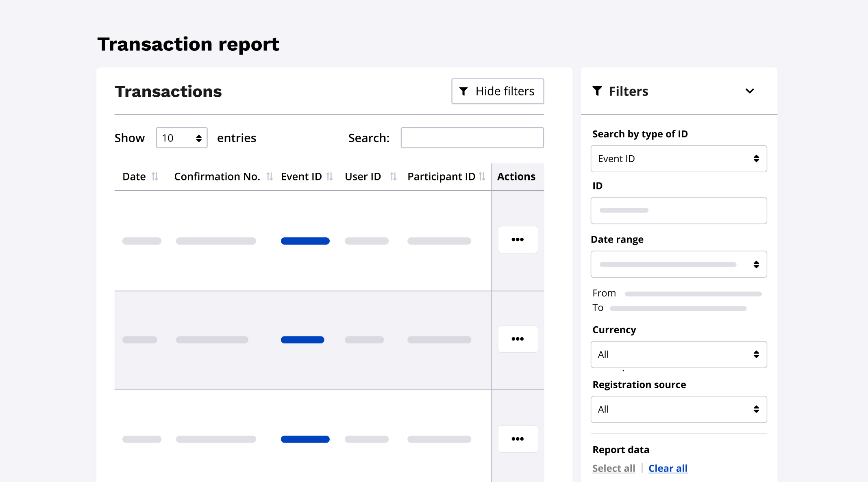The height and width of the screenshot is (482, 868).
Task: Open the Registration source dropdown
Action: (679, 410)
